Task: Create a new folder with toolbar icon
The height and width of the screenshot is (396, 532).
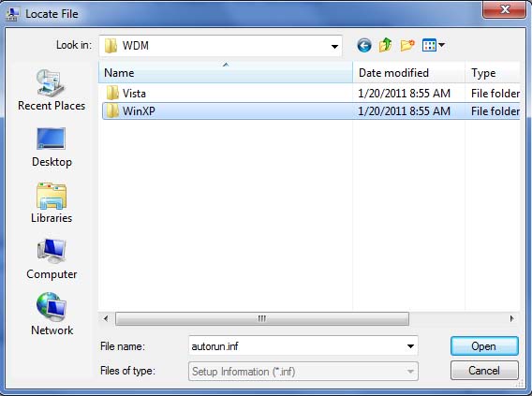Action: click(407, 45)
